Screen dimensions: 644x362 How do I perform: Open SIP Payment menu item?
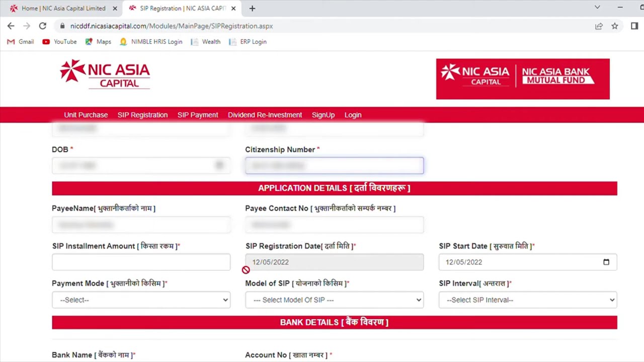pyautogui.click(x=198, y=115)
